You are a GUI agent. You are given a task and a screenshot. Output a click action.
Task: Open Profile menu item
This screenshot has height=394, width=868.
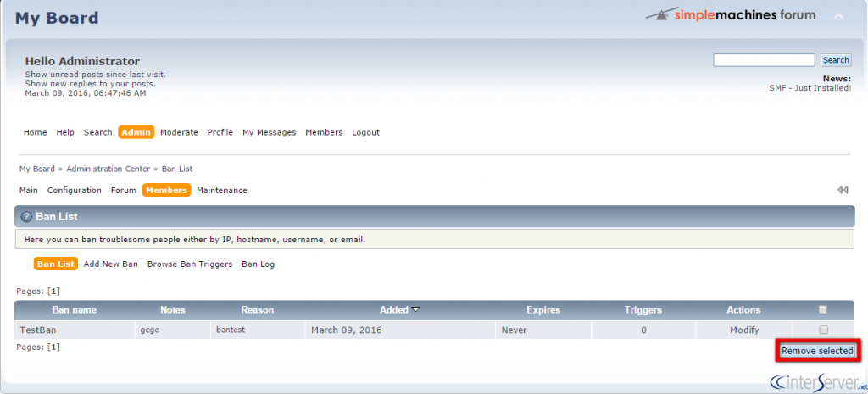pyautogui.click(x=220, y=132)
